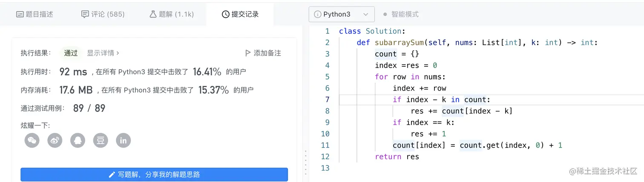The width and height of the screenshot is (644, 182).
Task: Share result to LinkedIn
Action: [124, 140]
